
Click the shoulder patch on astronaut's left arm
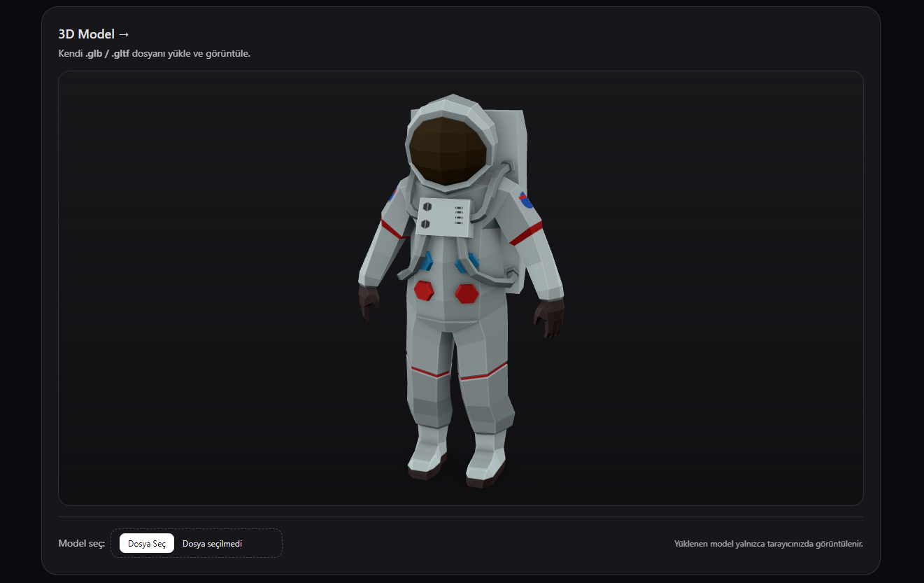point(525,202)
